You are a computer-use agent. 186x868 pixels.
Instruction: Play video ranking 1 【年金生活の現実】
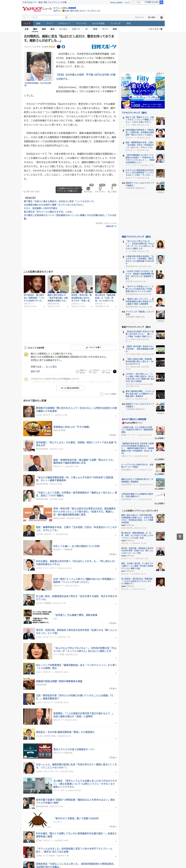[160, 335]
